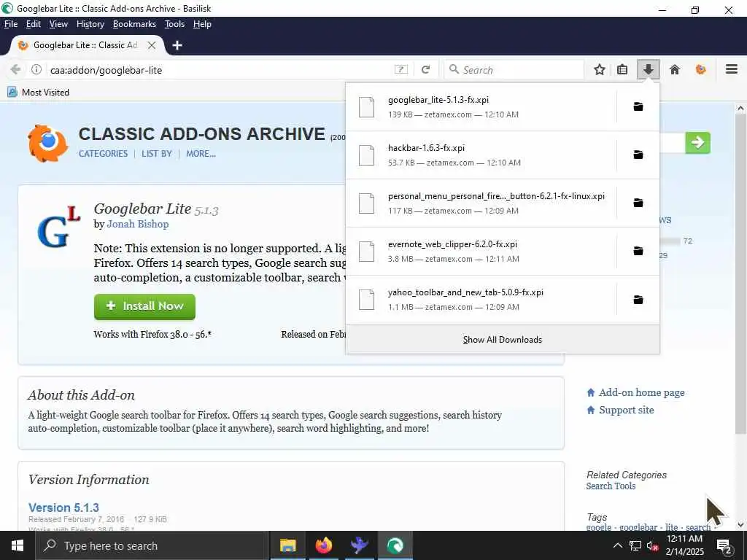The height and width of the screenshot is (560, 747).
Task: Open Windows Start menu
Action: click(18, 545)
